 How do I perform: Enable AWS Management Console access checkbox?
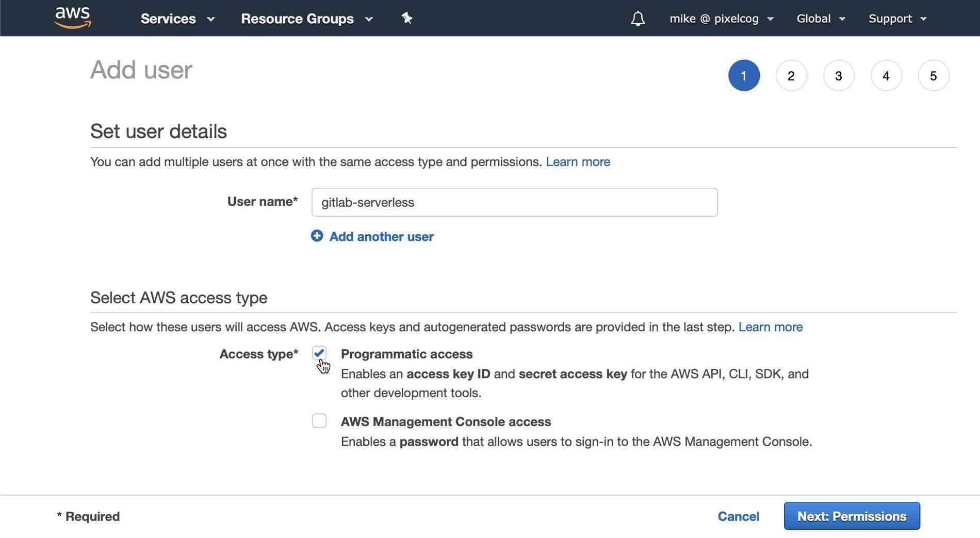319,421
